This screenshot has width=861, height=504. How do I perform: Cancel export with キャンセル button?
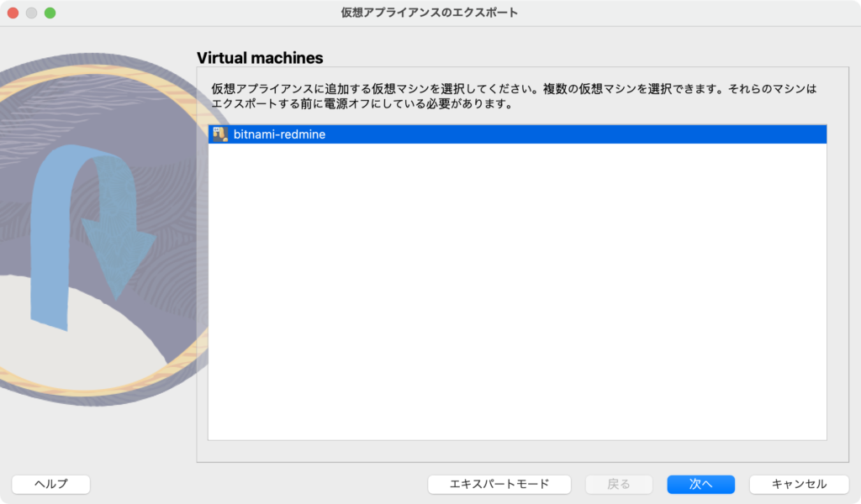[799, 484]
